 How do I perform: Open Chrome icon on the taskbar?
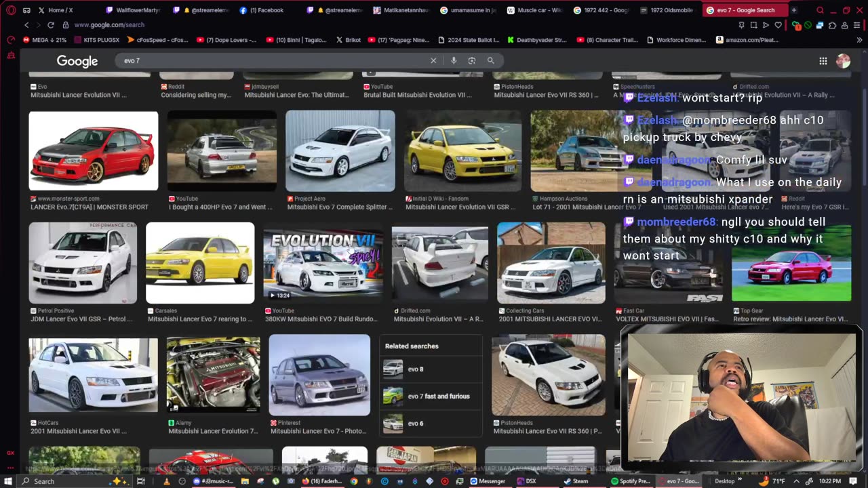click(354, 481)
